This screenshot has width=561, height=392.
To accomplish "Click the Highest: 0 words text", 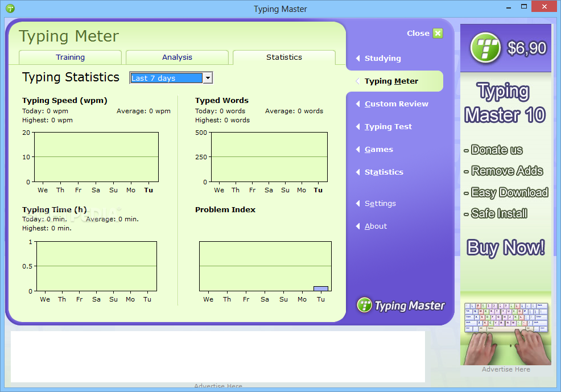I will point(222,120).
